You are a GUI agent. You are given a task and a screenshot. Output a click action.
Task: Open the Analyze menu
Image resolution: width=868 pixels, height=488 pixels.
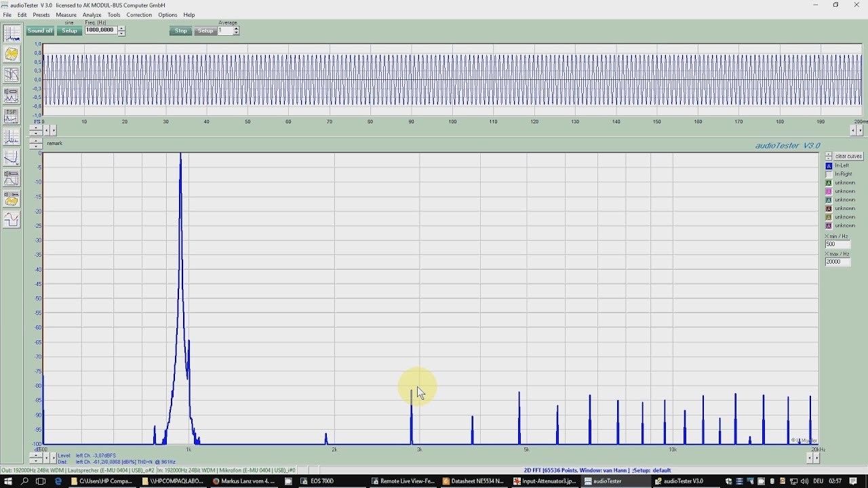tap(92, 15)
